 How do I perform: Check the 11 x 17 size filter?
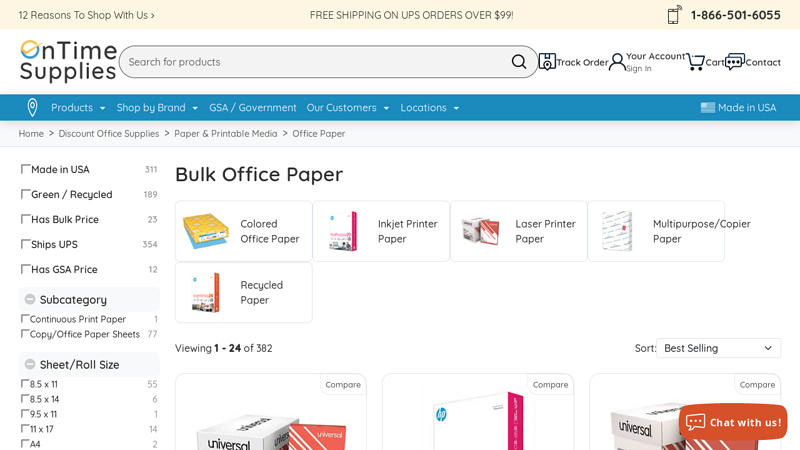coord(24,429)
